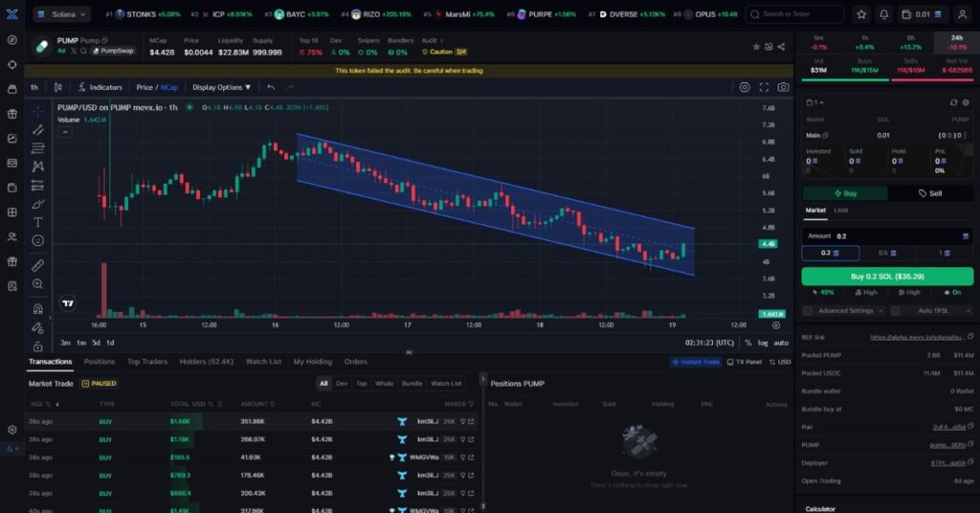
Task: Open the emoji and icons tool
Action: pyautogui.click(x=38, y=240)
